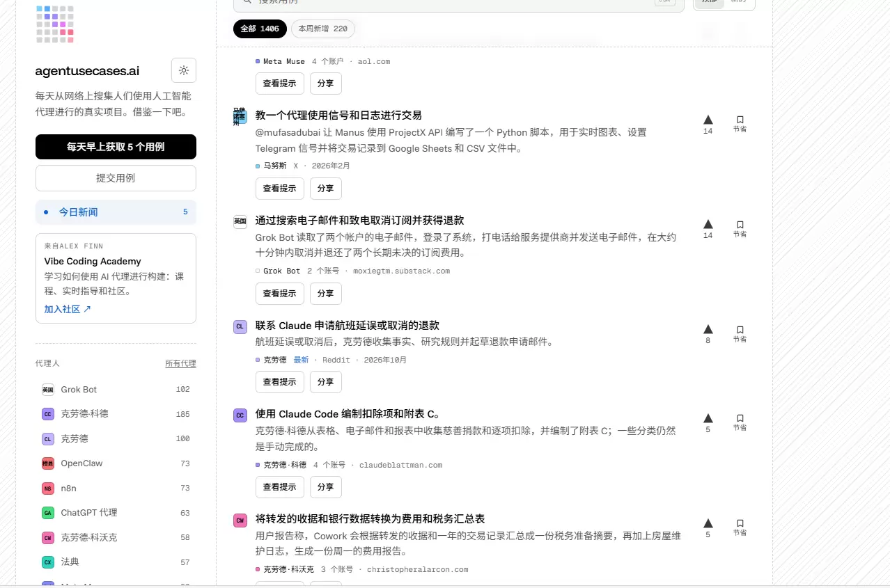Click 分享 for the subscription refund post
890x588 pixels.
[x=325, y=293]
